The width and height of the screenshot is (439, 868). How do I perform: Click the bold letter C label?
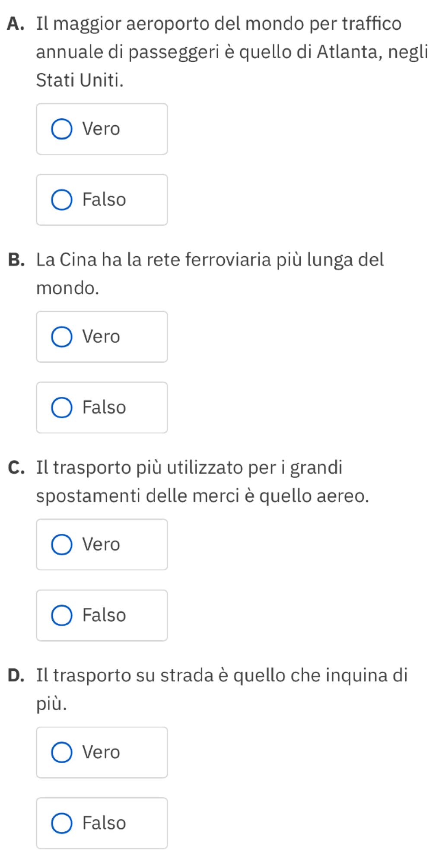click(x=16, y=468)
